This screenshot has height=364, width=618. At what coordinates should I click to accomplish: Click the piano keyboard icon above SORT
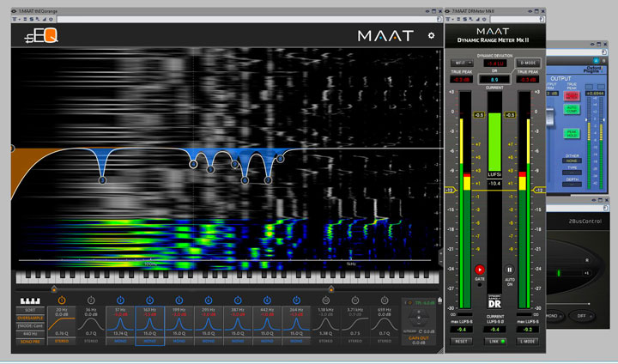click(x=29, y=300)
